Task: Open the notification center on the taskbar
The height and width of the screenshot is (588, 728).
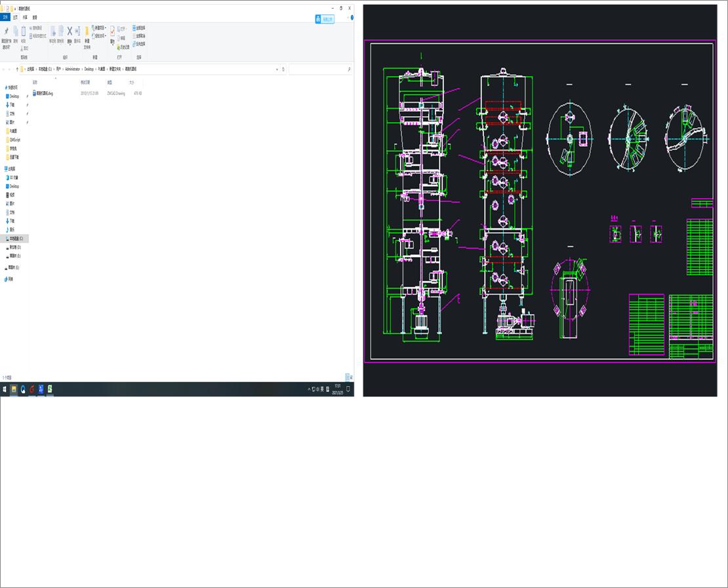Action: 348,389
